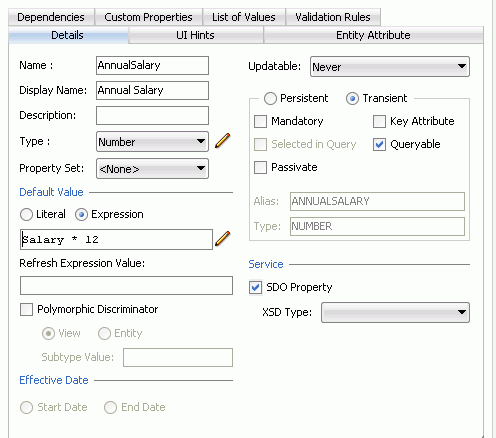The image size is (496, 438).
Task: Click the Subtype Value field
Action: click(178, 357)
